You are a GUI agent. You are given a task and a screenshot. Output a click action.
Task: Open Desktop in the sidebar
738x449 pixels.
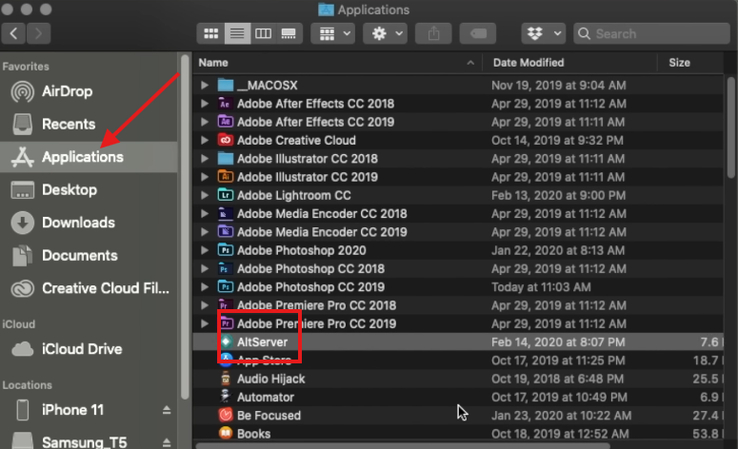click(x=88, y=190)
